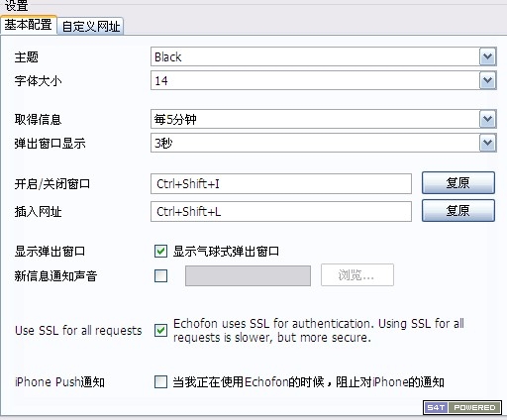Expand the 弹出窗口显示 duration dropdown
The height and width of the screenshot is (420, 507).
tap(487, 143)
